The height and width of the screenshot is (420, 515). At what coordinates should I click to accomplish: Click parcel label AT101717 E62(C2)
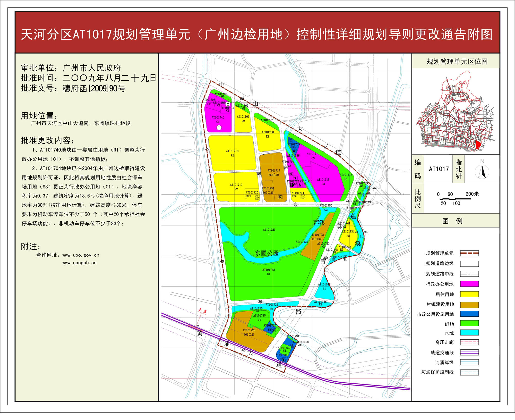(274, 173)
